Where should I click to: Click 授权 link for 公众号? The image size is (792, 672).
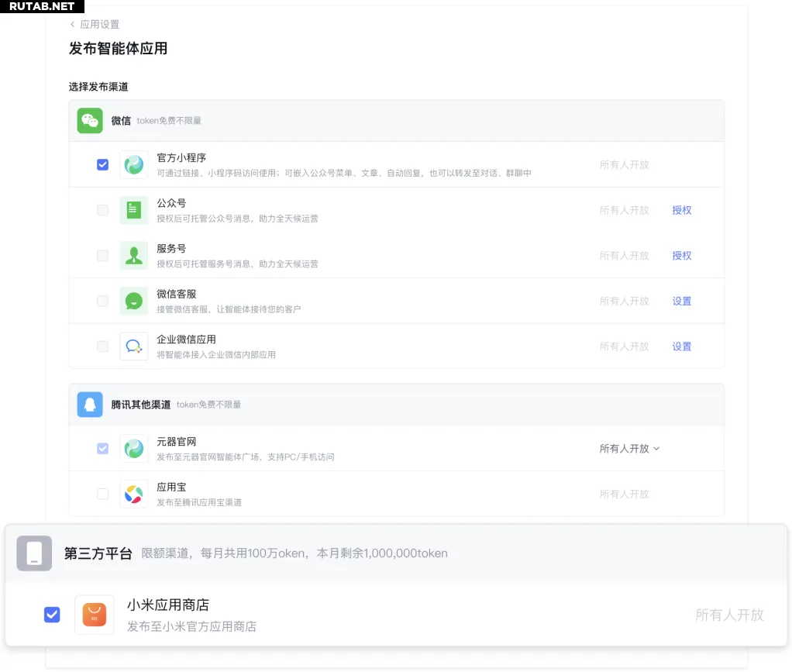pos(682,210)
